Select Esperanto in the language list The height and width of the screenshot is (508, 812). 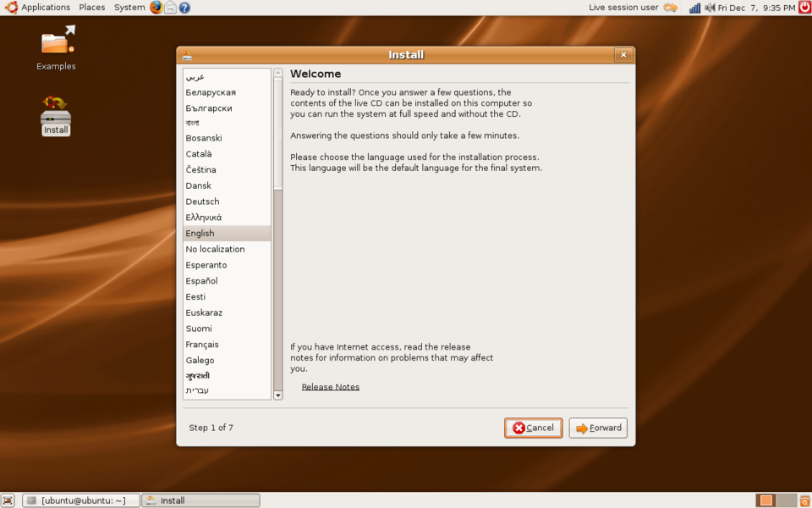(x=227, y=265)
